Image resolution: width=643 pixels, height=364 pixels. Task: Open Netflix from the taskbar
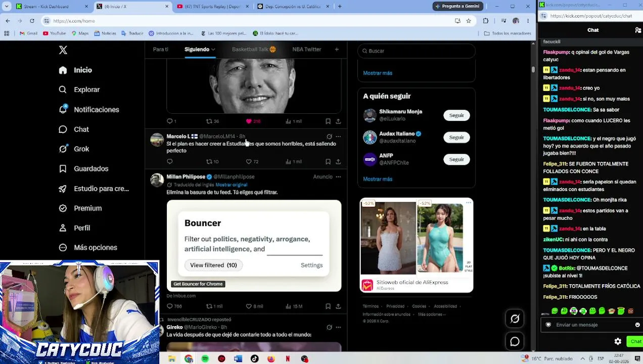tap(288, 359)
